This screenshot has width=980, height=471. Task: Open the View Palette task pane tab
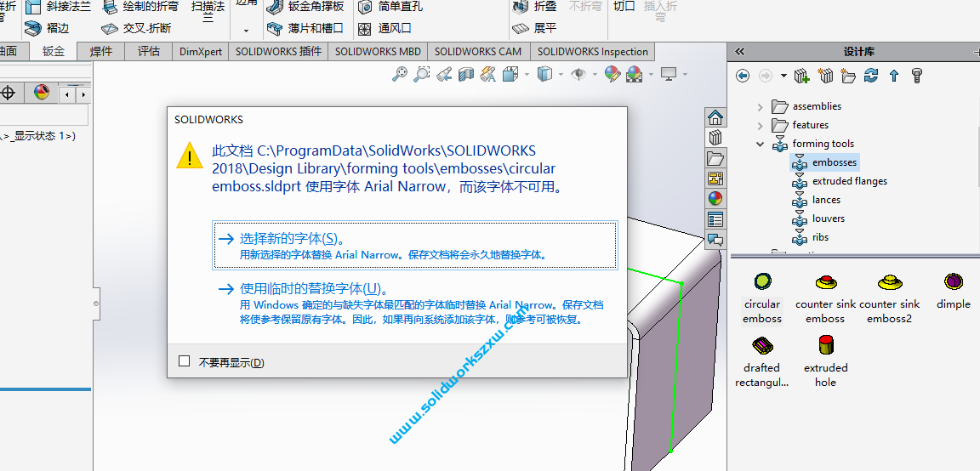pyautogui.click(x=715, y=179)
